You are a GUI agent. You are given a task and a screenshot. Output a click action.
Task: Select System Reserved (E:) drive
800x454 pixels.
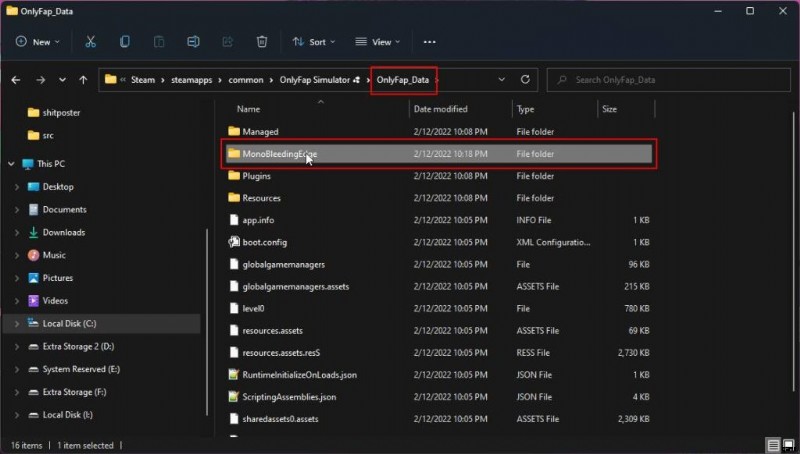click(x=74, y=369)
